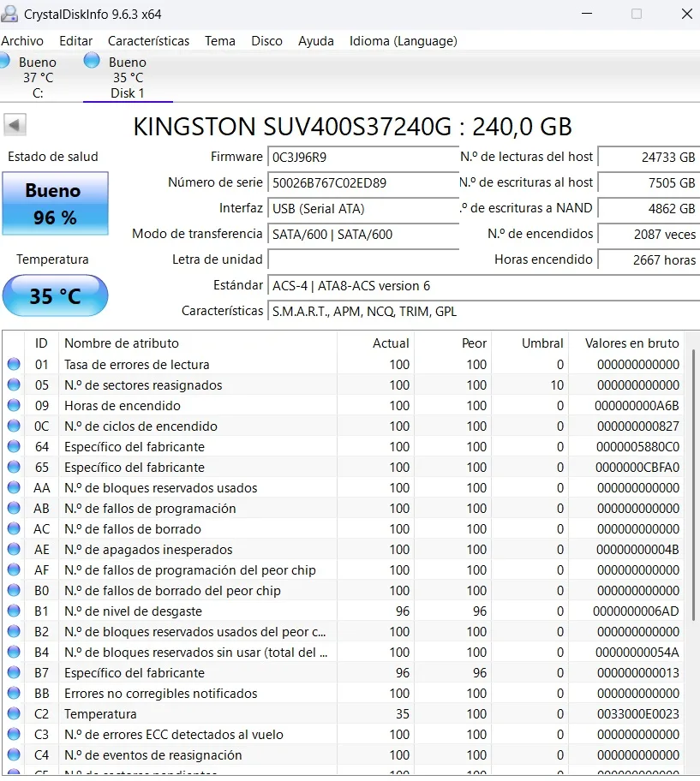Click the status icon for attribute B4
Screen dimensions: 700x781
click(x=14, y=652)
